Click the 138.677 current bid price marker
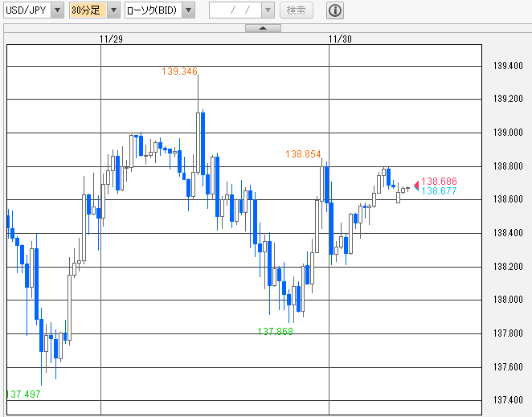This screenshot has width=532, height=417. tap(439, 191)
